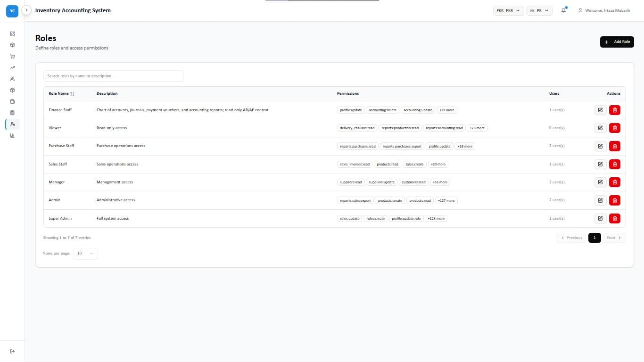Open the dashboard grid icon in sidebar
The height and width of the screenshot is (362, 644).
pyautogui.click(x=12, y=33)
